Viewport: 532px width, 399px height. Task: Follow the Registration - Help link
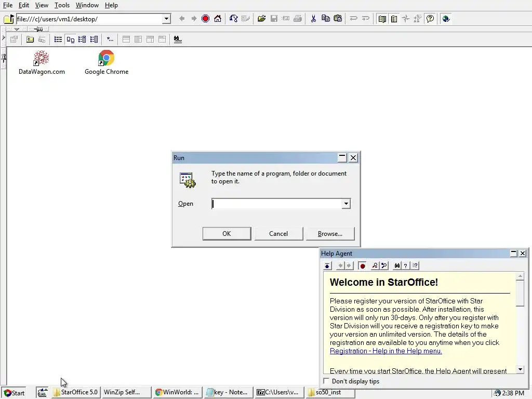(386, 351)
